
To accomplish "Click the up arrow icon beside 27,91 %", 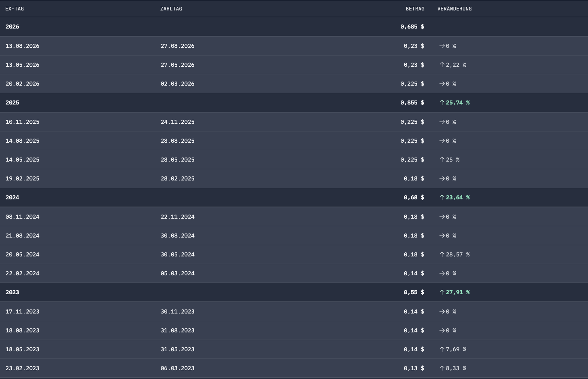I will click(442, 292).
